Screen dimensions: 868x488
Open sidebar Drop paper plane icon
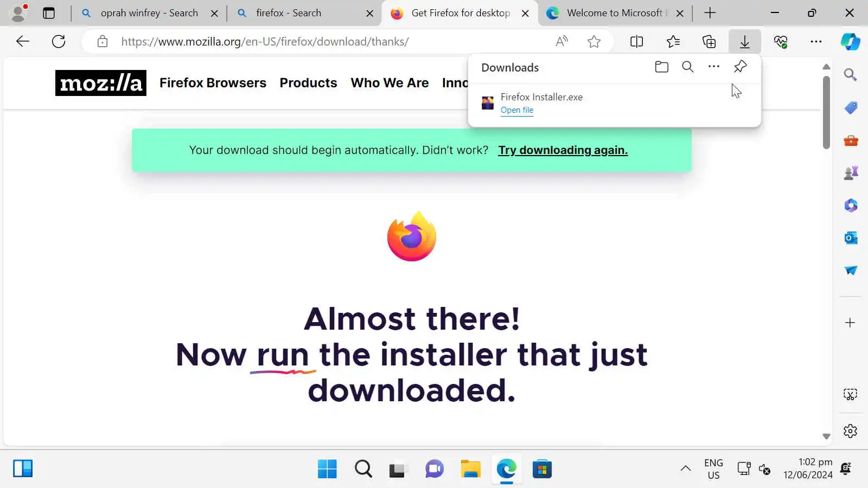point(851,270)
